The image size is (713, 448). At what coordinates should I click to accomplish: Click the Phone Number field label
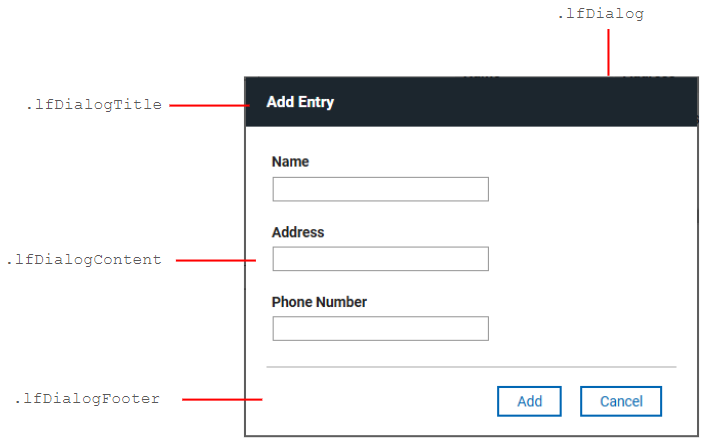click(319, 302)
